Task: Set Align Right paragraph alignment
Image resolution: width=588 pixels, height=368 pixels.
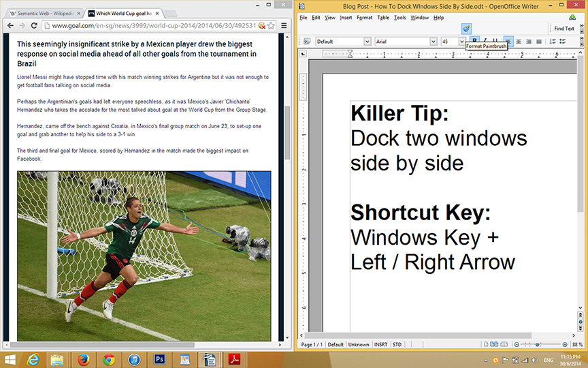Action: 528,42
